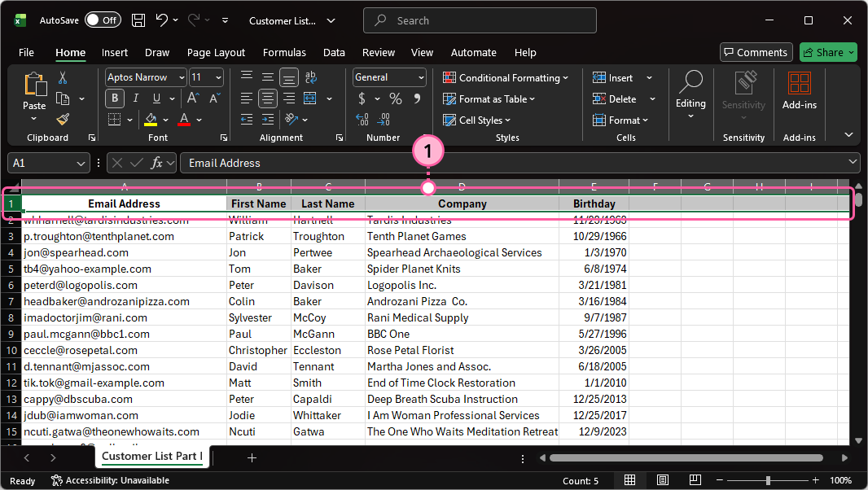Select the Customer List Part I sheet tab

tap(151, 457)
